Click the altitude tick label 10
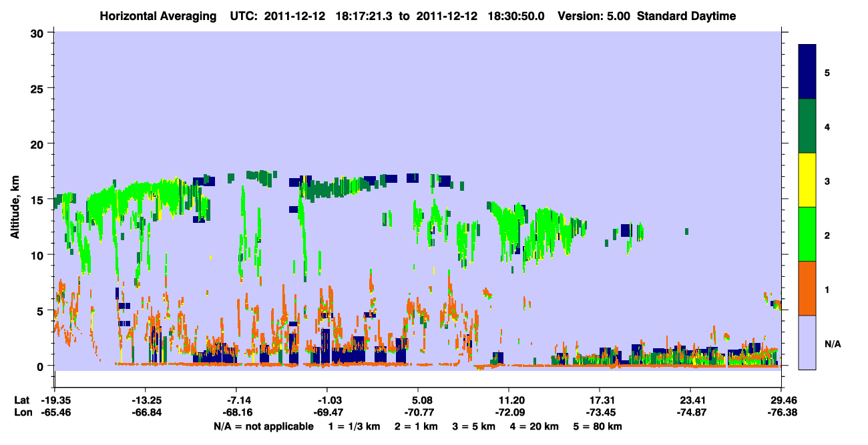Viewport: 868px width, 445px height. pyautogui.click(x=39, y=255)
